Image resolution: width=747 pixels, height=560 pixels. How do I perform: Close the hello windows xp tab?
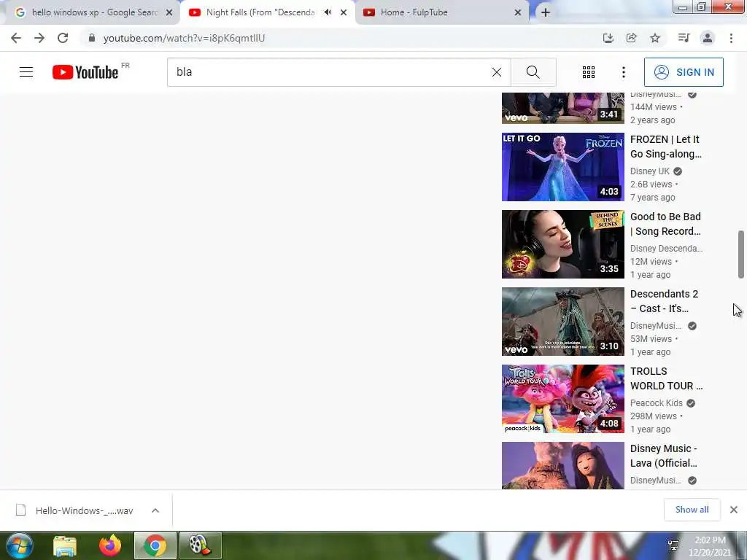pyautogui.click(x=169, y=13)
